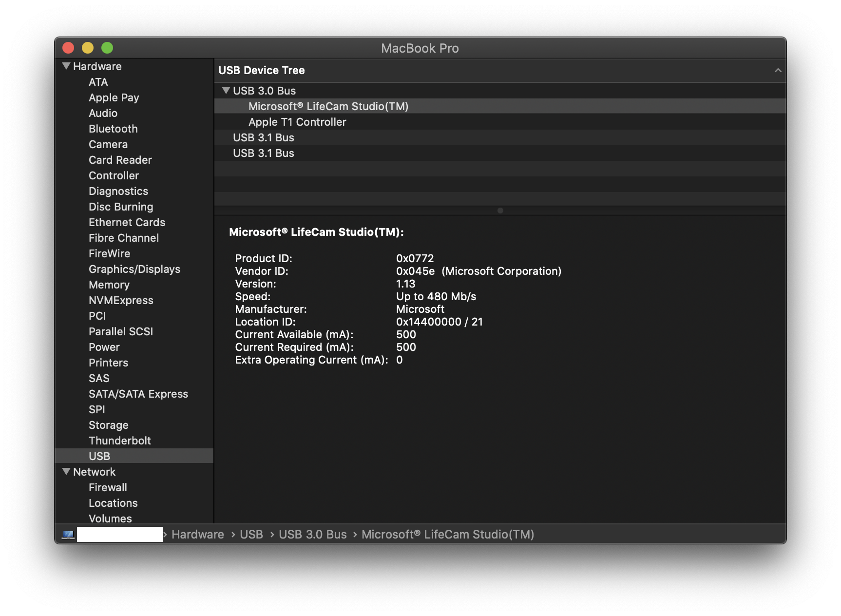The width and height of the screenshot is (841, 616).
Task: Open SATA/SATA Express section
Action: [x=138, y=394]
